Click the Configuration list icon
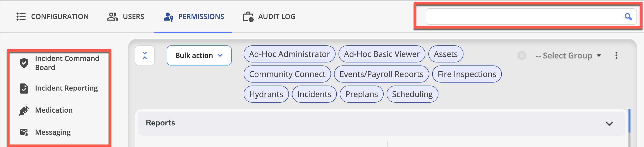This screenshot has height=147, width=644. tap(21, 17)
